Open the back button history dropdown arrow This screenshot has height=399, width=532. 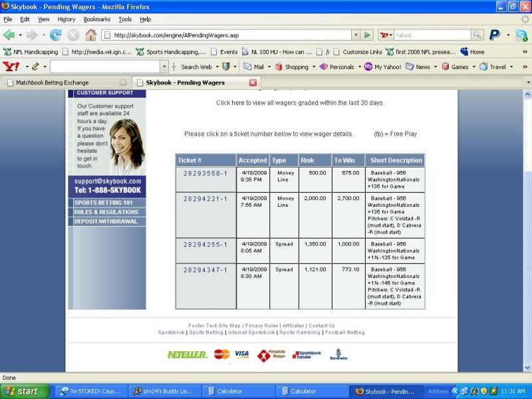[20, 35]
